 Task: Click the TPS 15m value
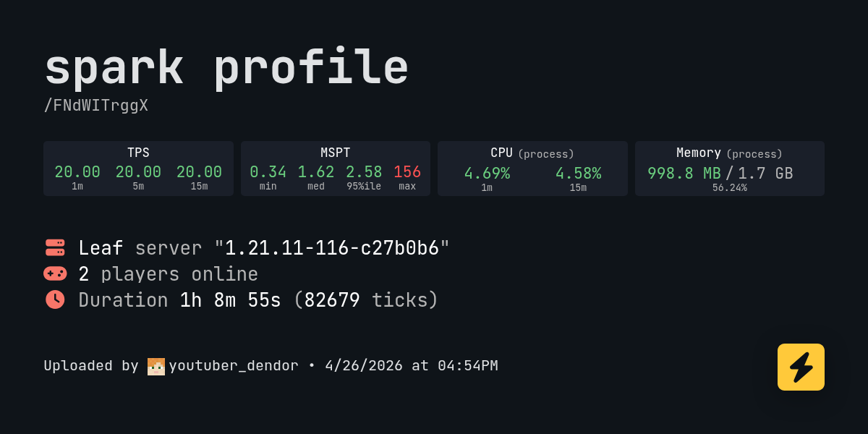point(199,172)
